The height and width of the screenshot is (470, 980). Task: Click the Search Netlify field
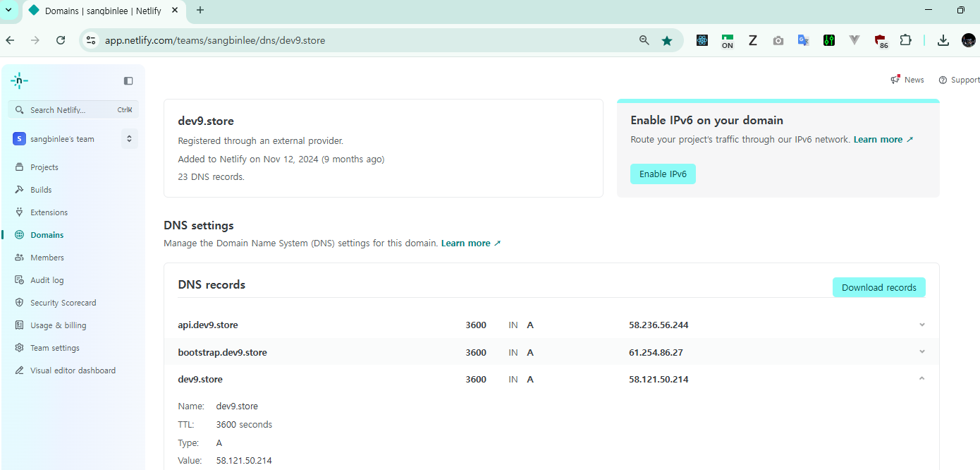(73, 109)
